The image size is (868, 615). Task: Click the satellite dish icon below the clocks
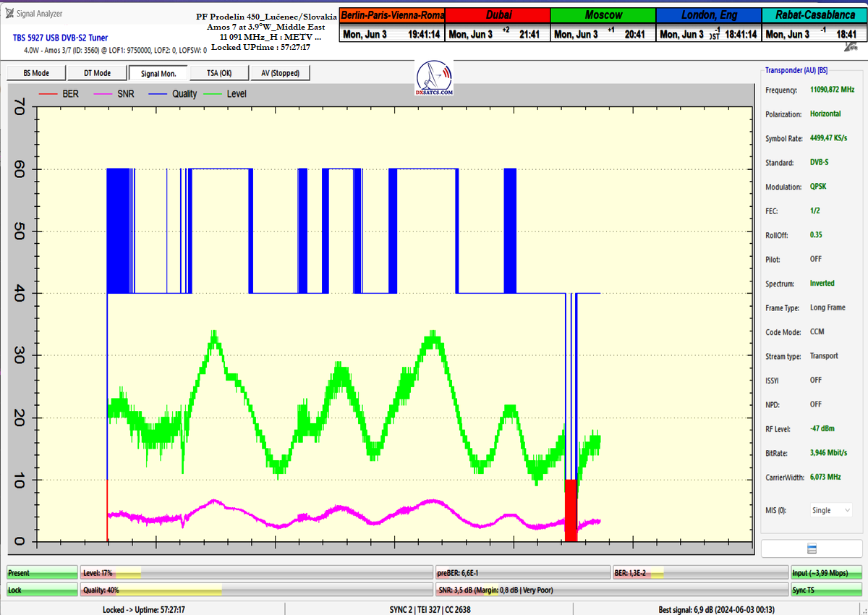[x=851, y=46]
